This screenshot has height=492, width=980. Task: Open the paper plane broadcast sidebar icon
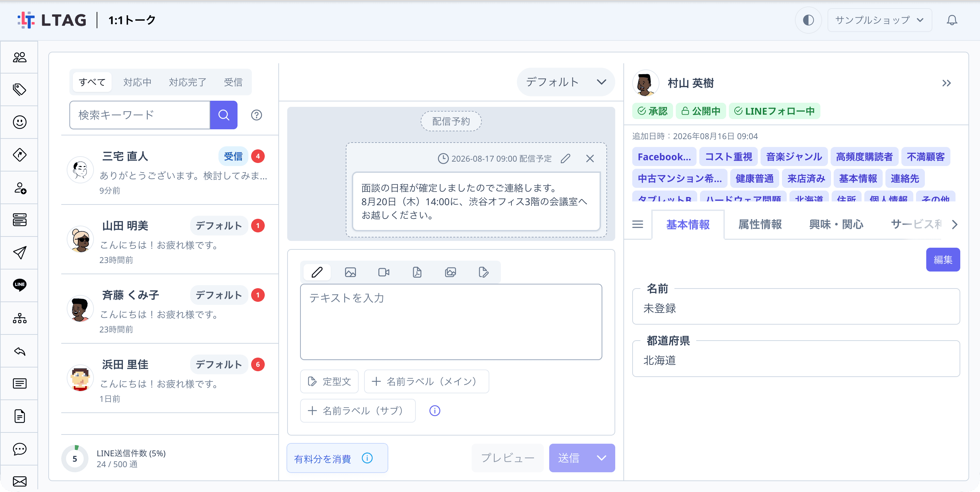(x=19, y=253)
